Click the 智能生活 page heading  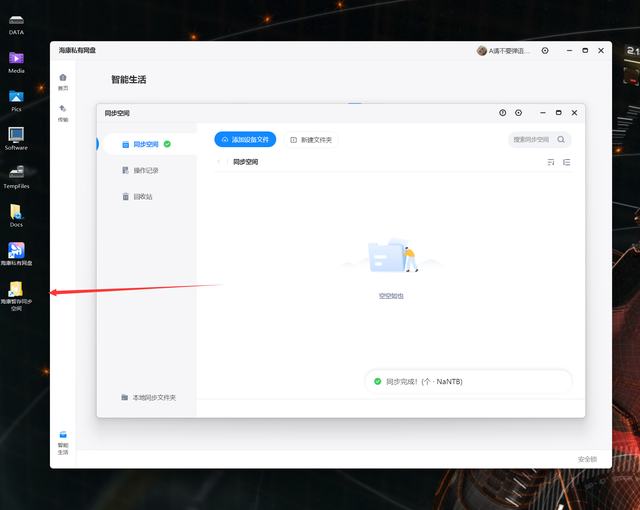coord(129,80)
